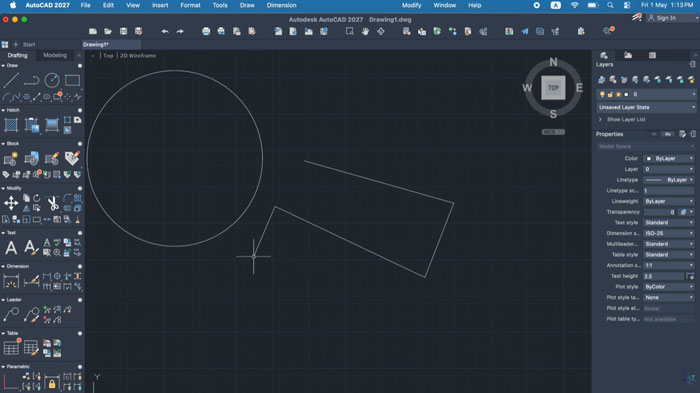Open the Text style Standard dropdown

(669, 222)
